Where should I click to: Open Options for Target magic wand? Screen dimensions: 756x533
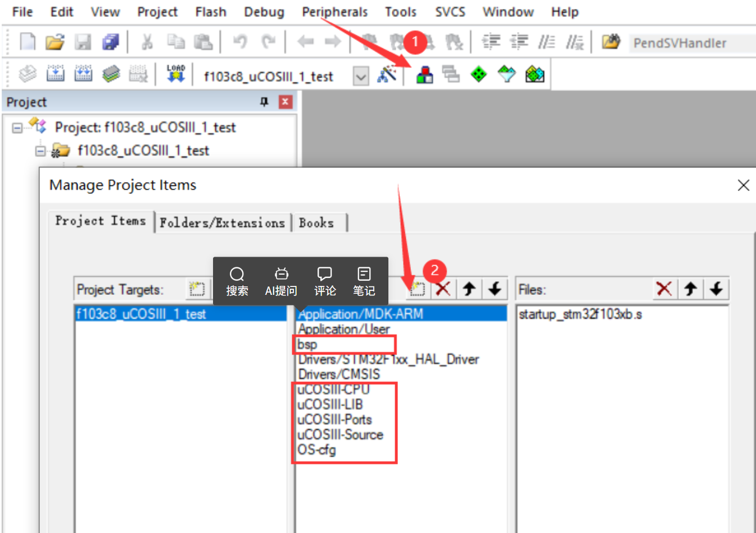[387, 74]
